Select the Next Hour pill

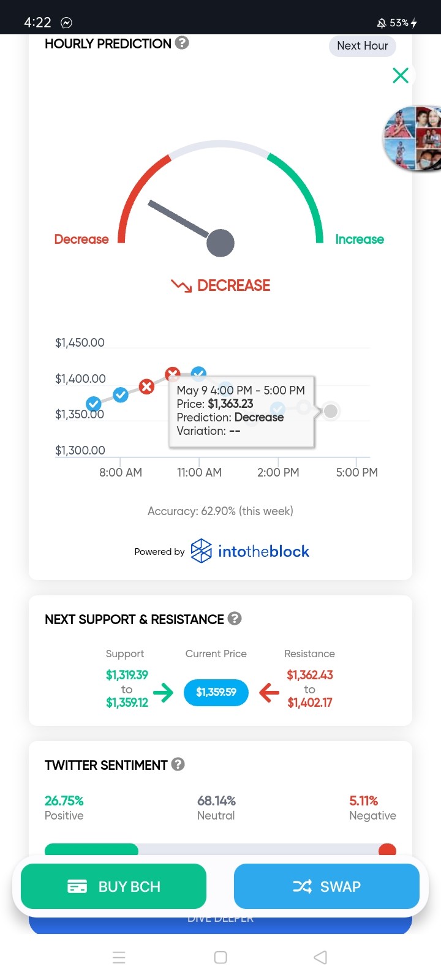[363, 46]
